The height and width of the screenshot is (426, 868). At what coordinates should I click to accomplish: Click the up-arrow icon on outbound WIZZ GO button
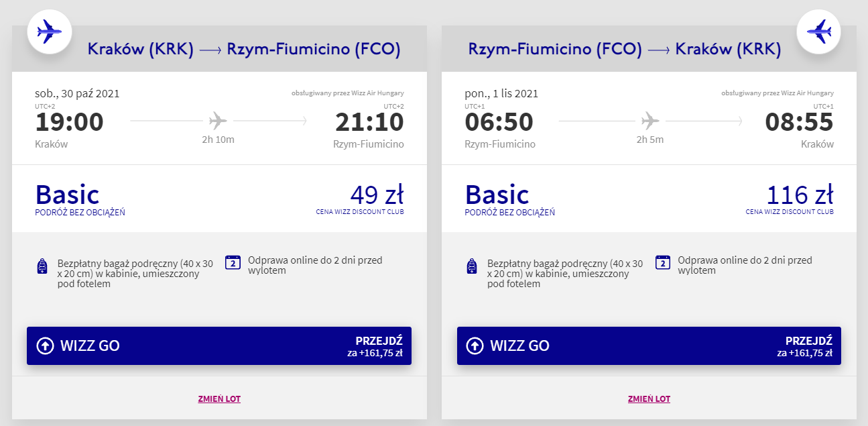pyautogui.click(x=45, y=345)
